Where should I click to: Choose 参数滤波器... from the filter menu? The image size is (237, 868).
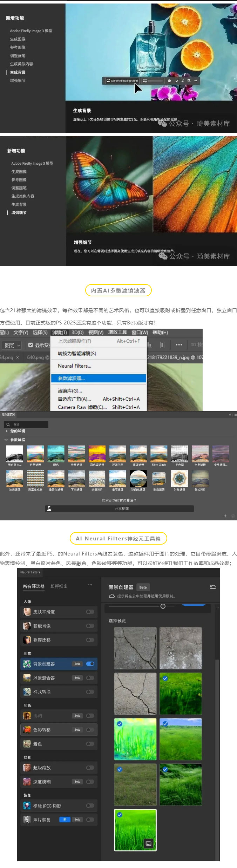(99, 378)
